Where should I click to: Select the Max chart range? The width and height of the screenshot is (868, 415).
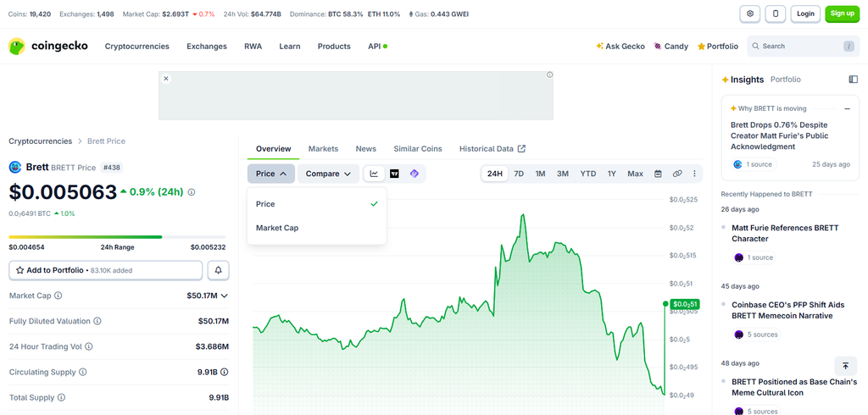pyautogui.click(x=636, y=174)
